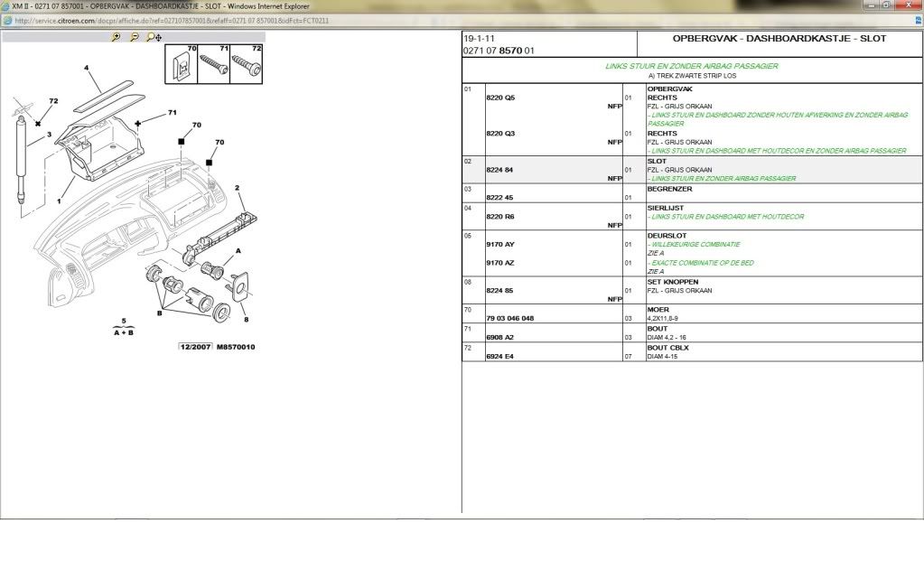Click green note LINKS STUUR EN DASHBOARD MET HOUTDECOR under SIERLIJST
924x588 pixels.
click(x=725, y=217)
